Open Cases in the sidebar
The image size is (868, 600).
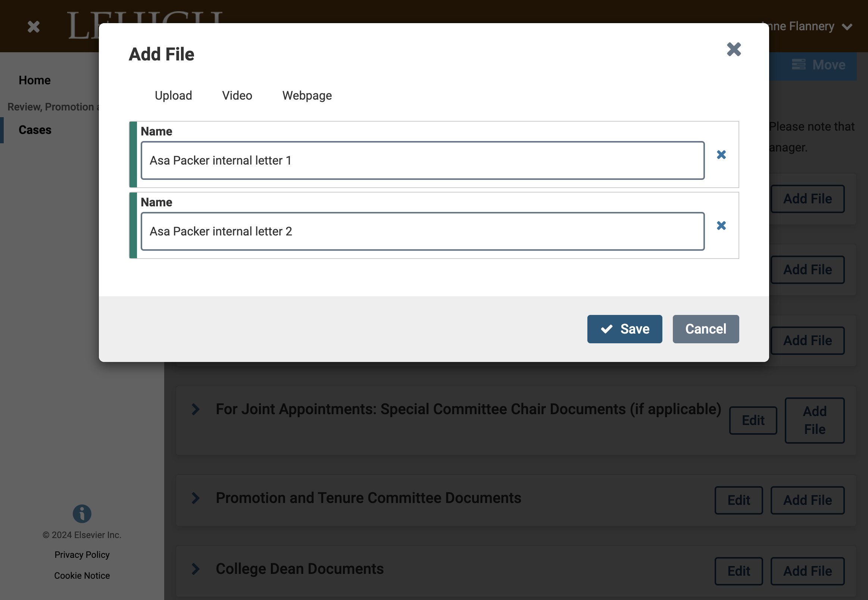coord(35,130)
